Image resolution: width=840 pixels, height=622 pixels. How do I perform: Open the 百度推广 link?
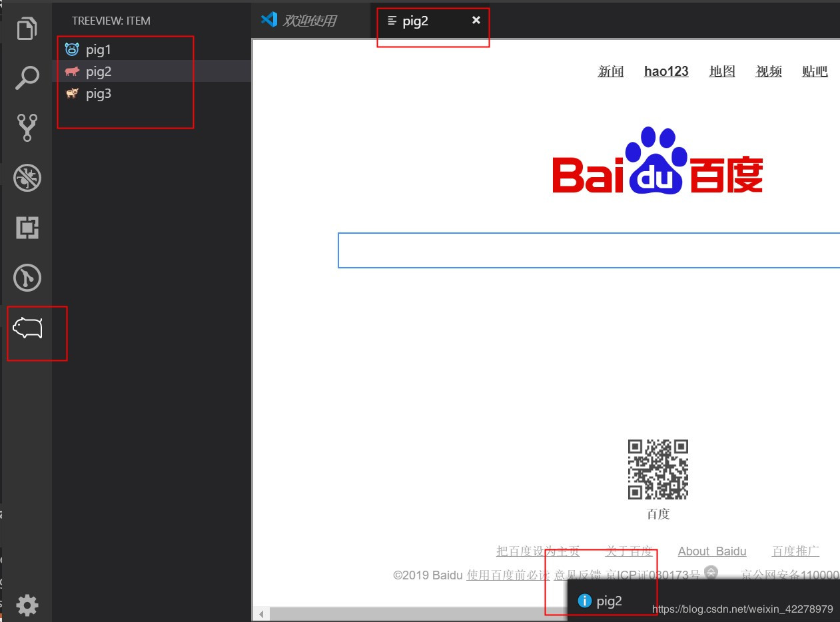pyautogui.click(x=795, y=551)
